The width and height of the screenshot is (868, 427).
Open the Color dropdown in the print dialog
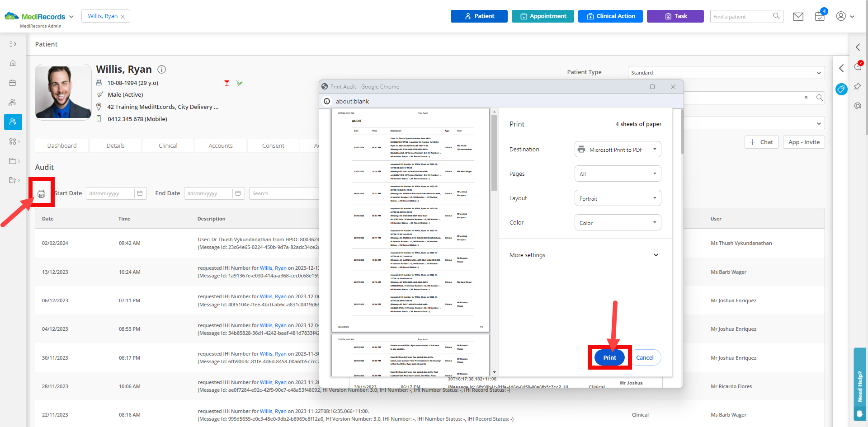pos(617,222)
